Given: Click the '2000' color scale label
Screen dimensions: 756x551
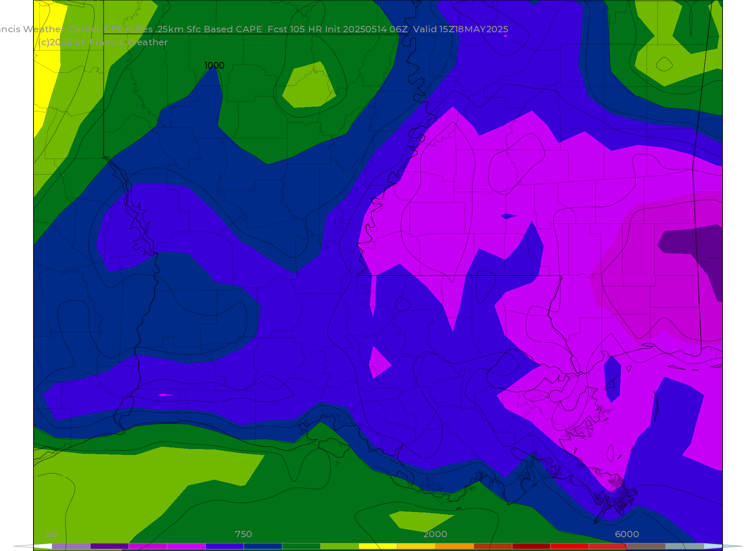Looking at the screenshot, I should tap(435, 534).
